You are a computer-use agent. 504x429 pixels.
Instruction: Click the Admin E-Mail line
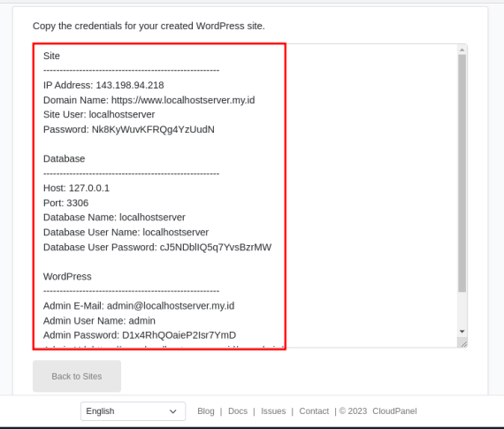pyautogui.click(x=139, y=306)
